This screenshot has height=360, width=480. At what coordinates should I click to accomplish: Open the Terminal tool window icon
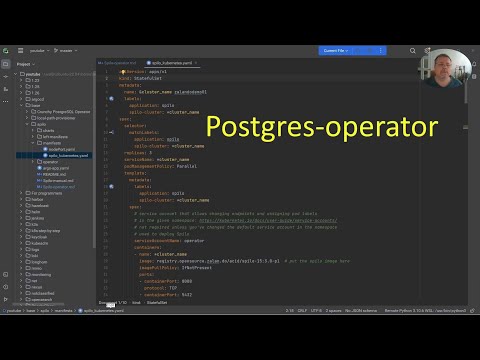pos(6,275)
